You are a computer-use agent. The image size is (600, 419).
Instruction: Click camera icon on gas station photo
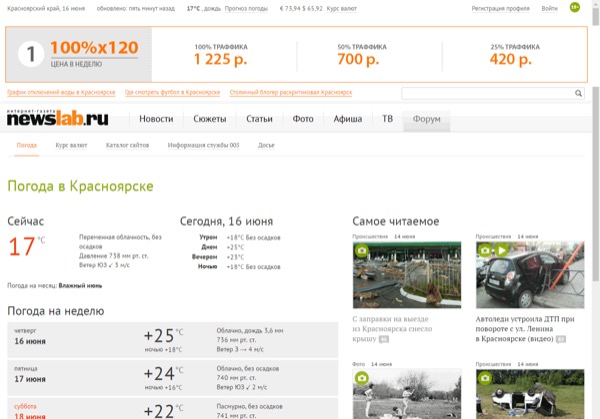(x=361, y=250)
